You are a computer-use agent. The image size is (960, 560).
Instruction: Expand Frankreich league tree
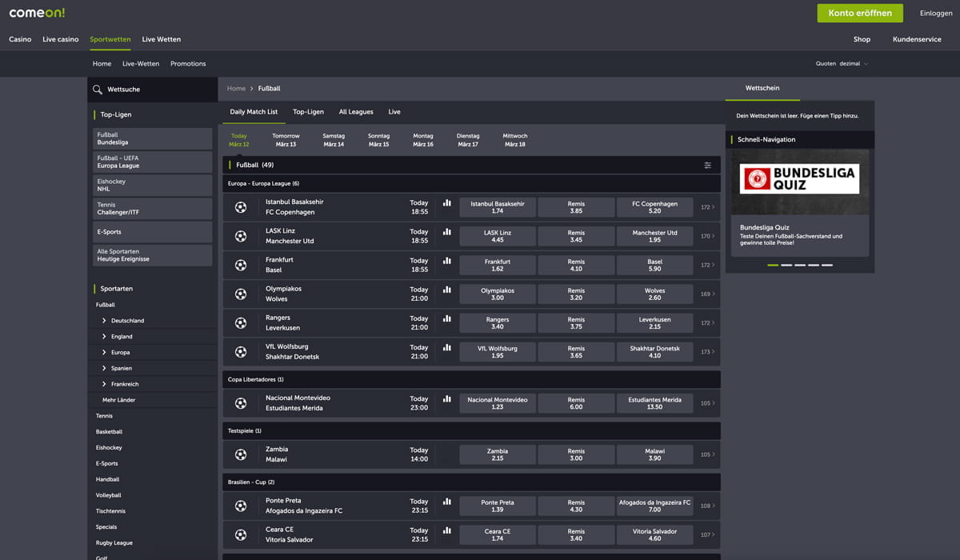pyautogui.click(x=104, y=384)
